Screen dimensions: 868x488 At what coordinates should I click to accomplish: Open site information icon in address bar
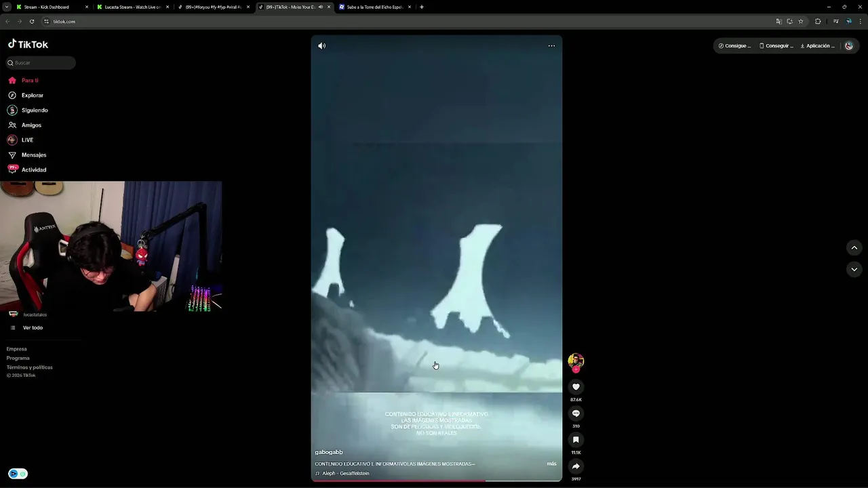[46, 22]
